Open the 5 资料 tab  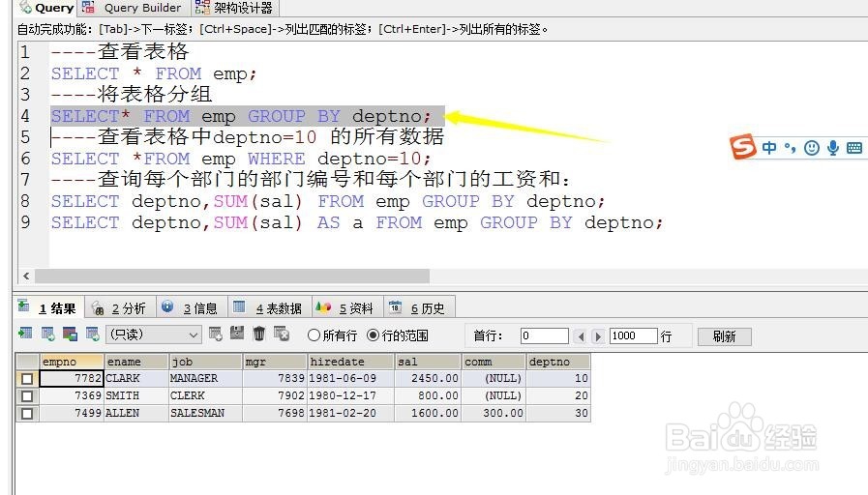tap(346, 308)
